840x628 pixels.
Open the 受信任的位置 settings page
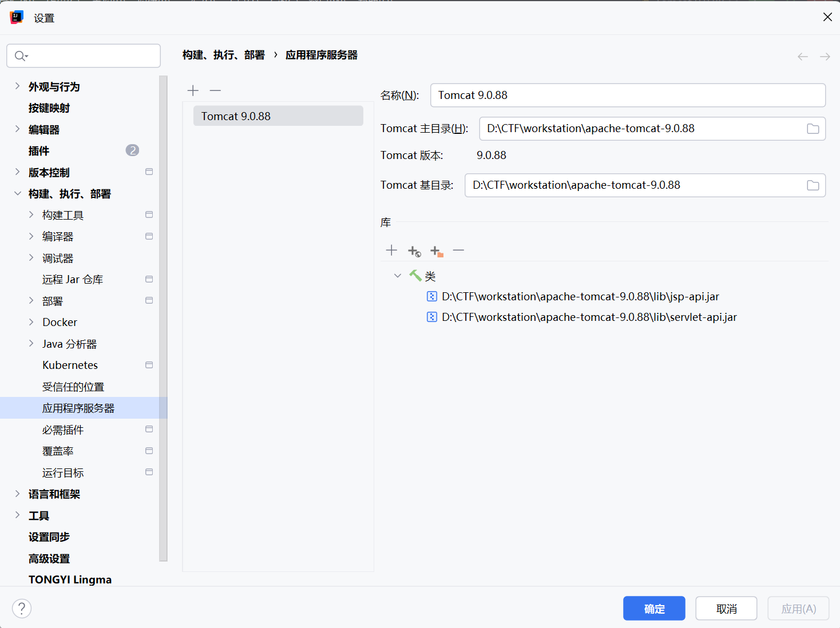(x=73, y=387)
